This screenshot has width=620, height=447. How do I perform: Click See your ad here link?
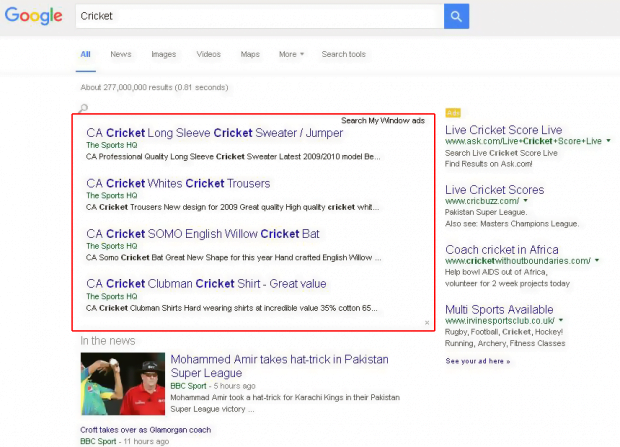pyautogui.click(x=478, y=361)
